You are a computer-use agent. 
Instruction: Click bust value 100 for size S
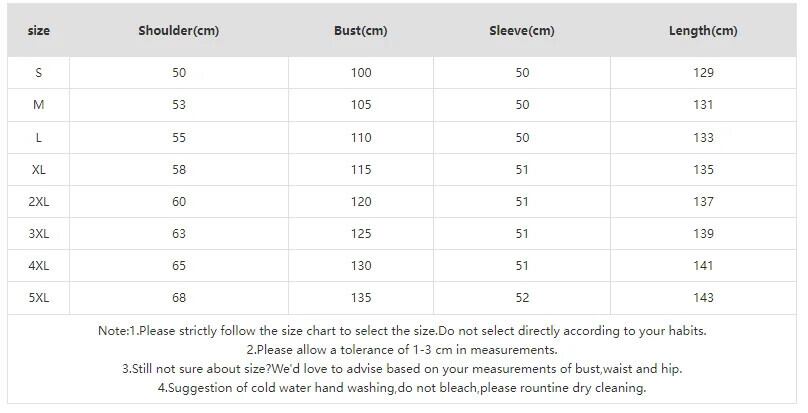pos(361,73)
